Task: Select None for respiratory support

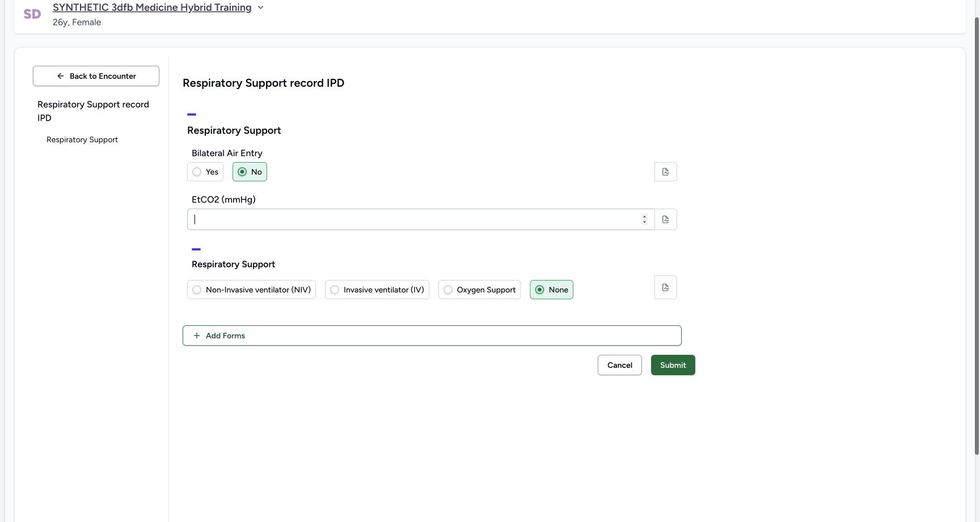Action: click(551, 290)
